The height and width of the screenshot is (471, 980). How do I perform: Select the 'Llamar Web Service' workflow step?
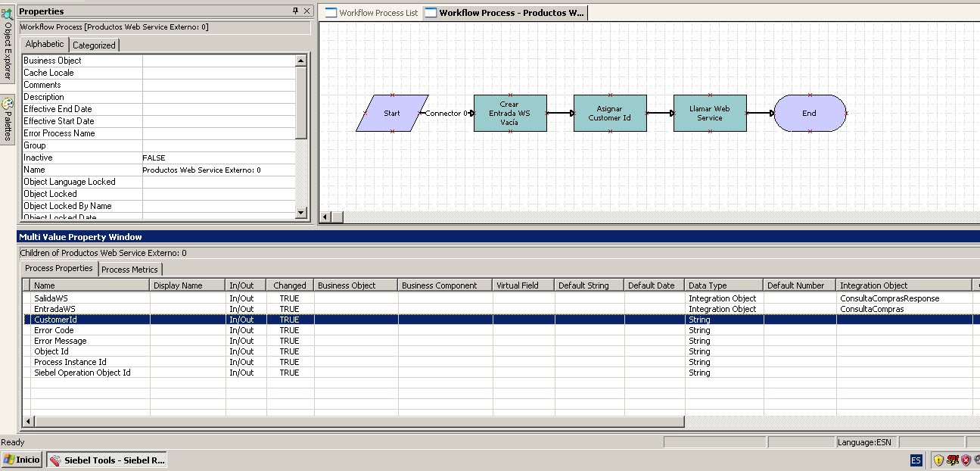click(x=709, y=112)
